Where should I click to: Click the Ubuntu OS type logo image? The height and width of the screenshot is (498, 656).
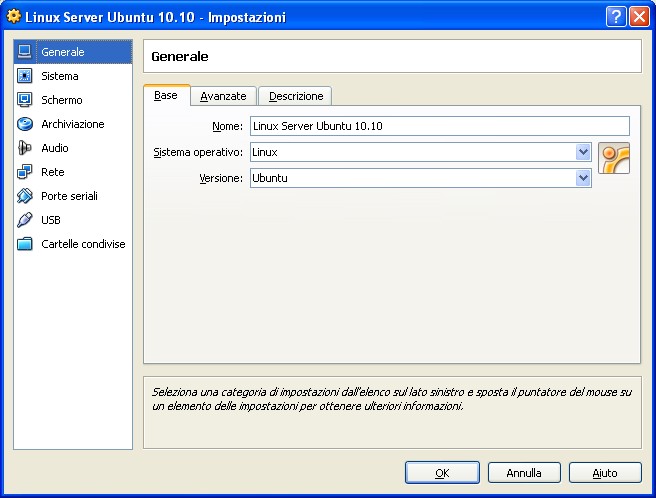pos(613,160)
